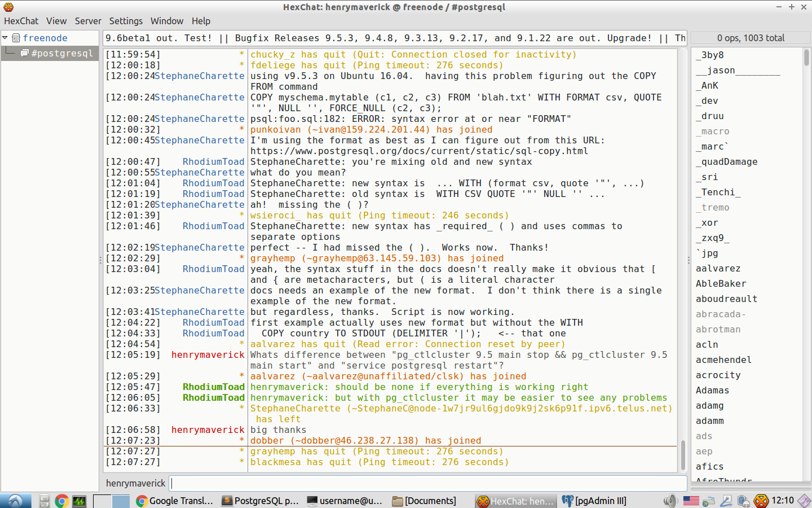Open the system monitor launcher
812x508 pixels.
coord(80,501)
